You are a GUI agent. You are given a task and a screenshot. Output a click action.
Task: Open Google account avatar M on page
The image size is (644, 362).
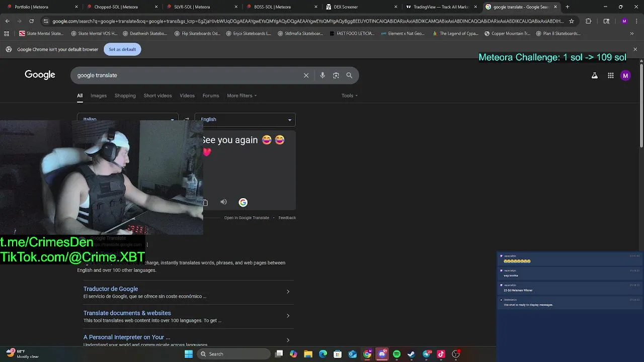click(x=625, y=75)
